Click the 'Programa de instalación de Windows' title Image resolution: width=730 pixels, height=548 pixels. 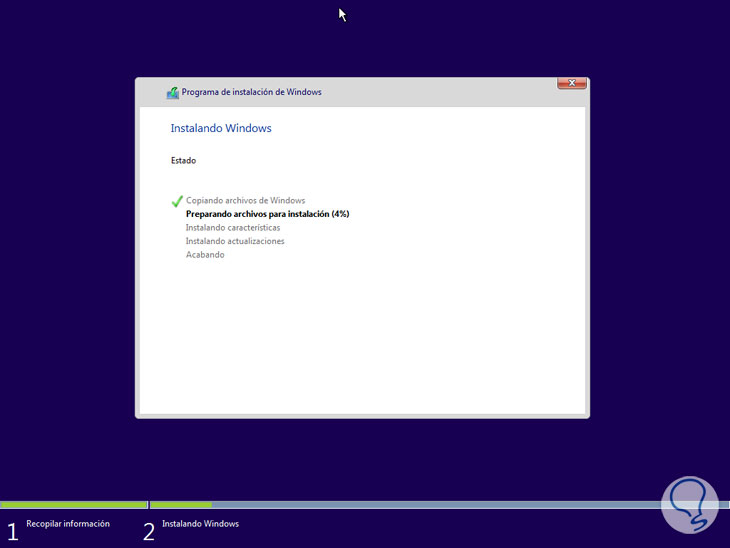(x=251, y=92)
